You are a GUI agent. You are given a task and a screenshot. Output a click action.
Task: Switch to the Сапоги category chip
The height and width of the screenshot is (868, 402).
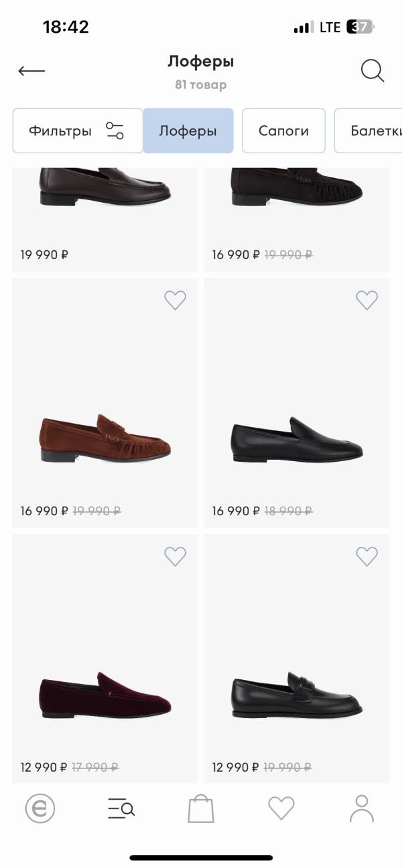coord(283,131)
